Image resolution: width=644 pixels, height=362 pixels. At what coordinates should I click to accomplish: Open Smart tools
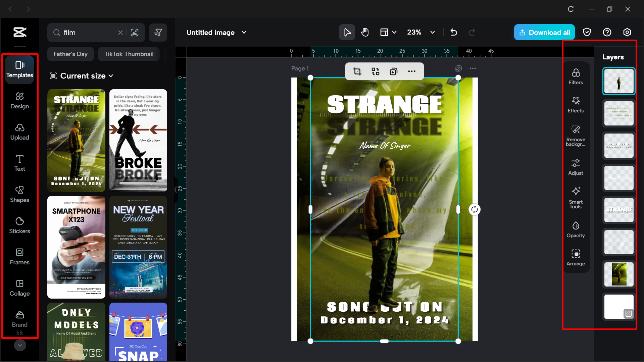tap(576, 198)
